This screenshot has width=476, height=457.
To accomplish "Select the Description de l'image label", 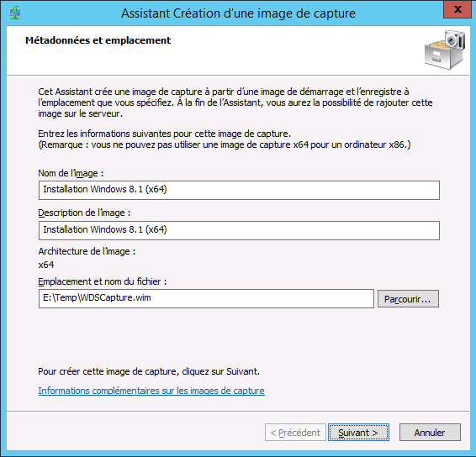I will click(x=84, y=213).
